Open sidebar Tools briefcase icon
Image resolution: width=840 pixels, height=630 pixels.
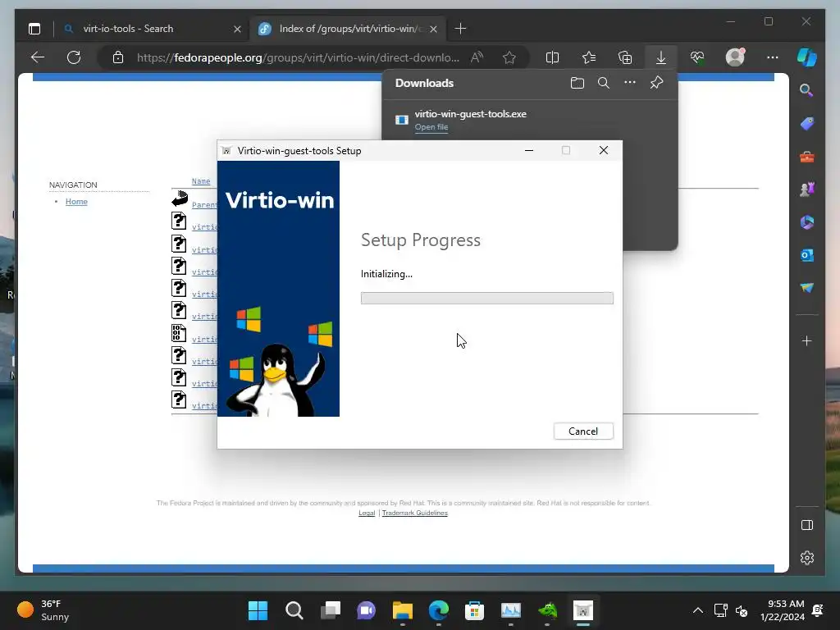coord(807,157)
